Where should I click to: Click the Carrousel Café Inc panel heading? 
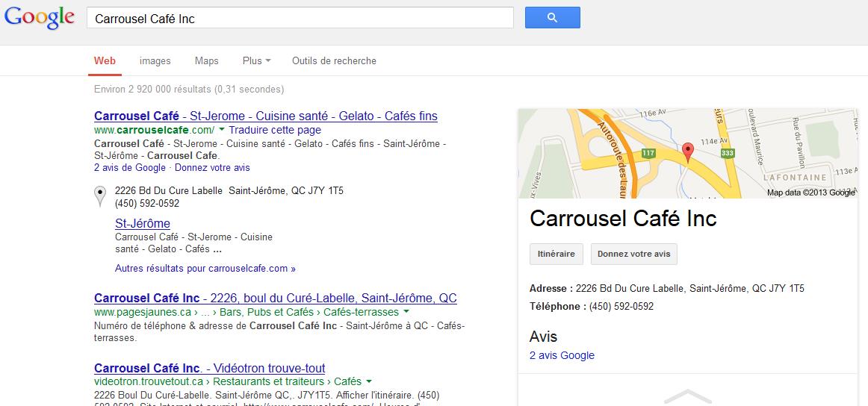(x=623, y=219)
